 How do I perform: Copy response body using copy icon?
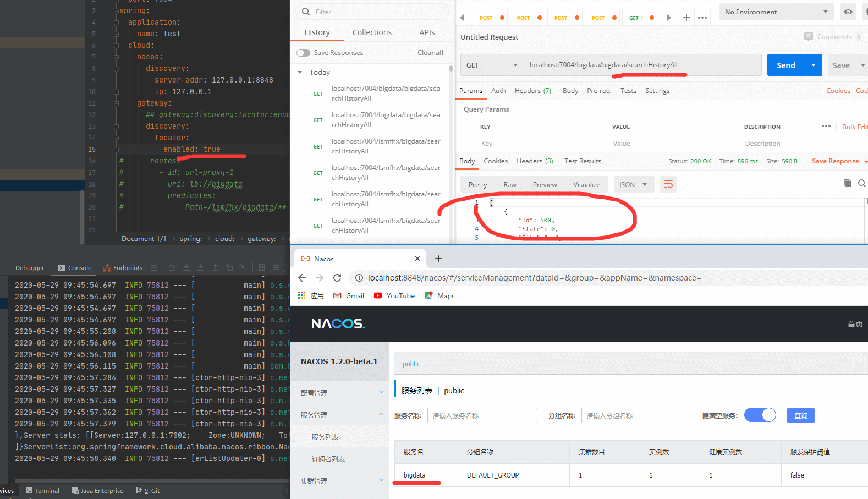click(847, 183)
